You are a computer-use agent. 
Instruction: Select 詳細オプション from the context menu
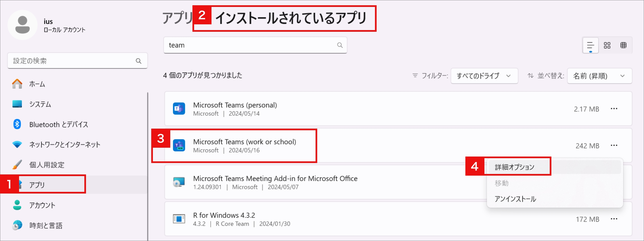pos(554,167)
